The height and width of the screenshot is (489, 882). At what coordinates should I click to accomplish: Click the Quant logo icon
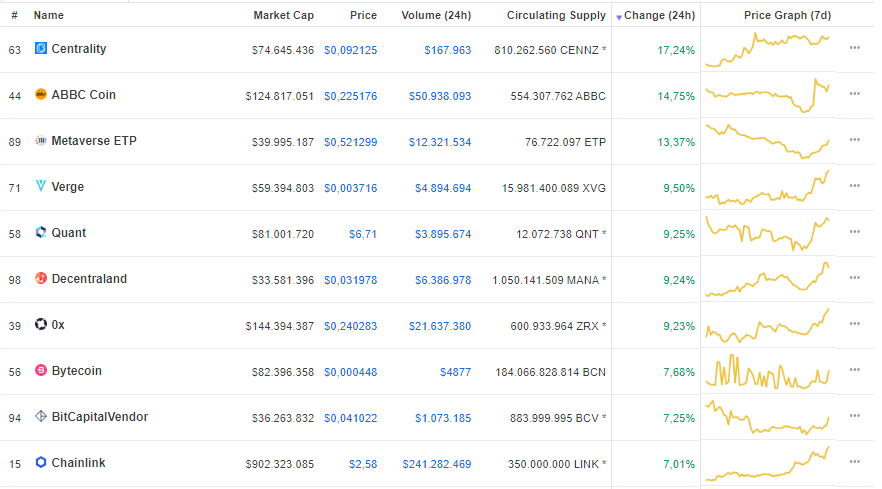40,232
